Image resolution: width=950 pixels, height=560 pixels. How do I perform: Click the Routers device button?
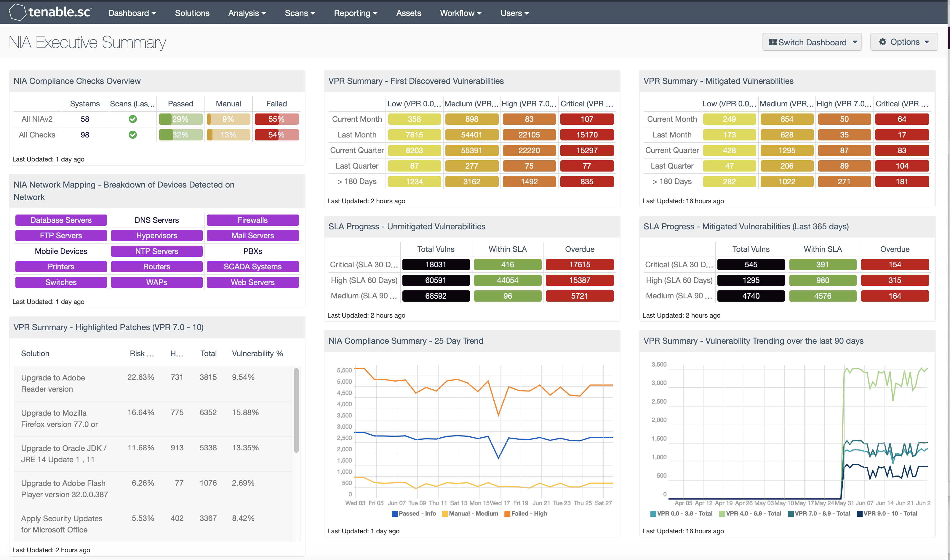tap(156, 267)
